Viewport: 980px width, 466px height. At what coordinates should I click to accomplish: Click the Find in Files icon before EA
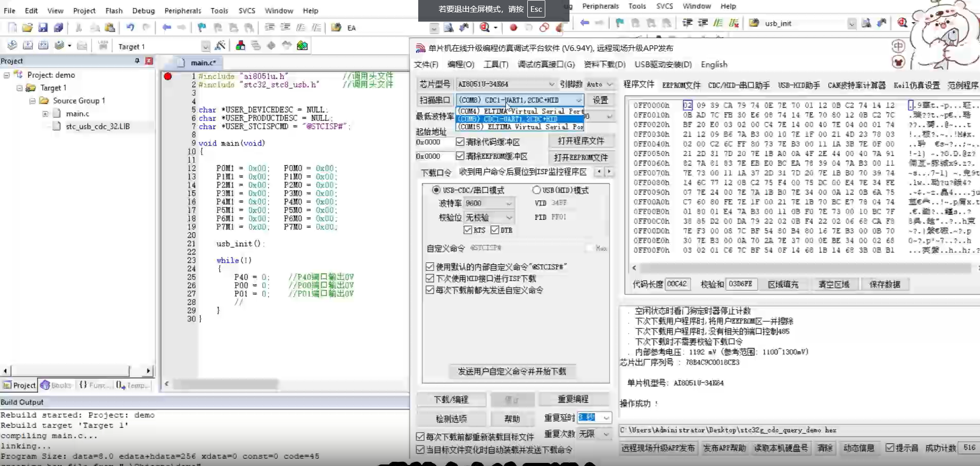(336, 27)
